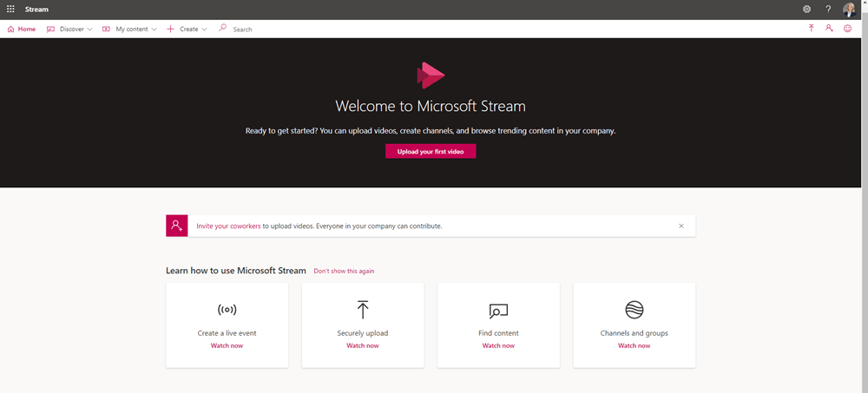Click the live event broadcast icon

227,310
